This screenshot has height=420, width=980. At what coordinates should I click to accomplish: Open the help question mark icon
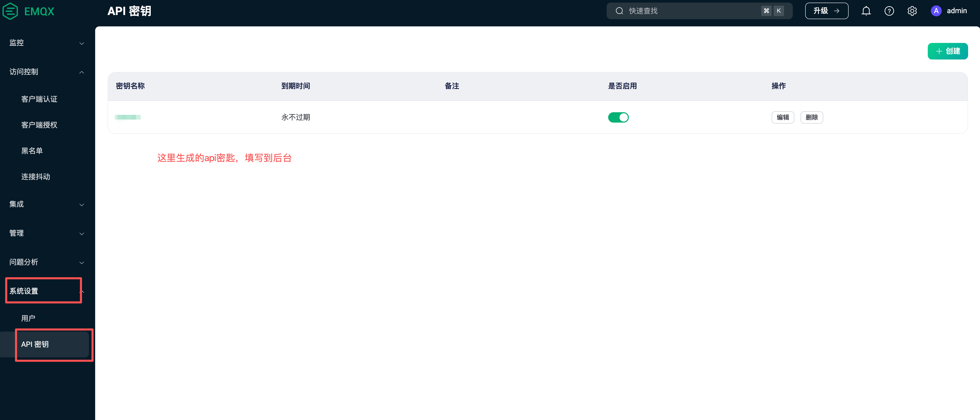point(889,11)
